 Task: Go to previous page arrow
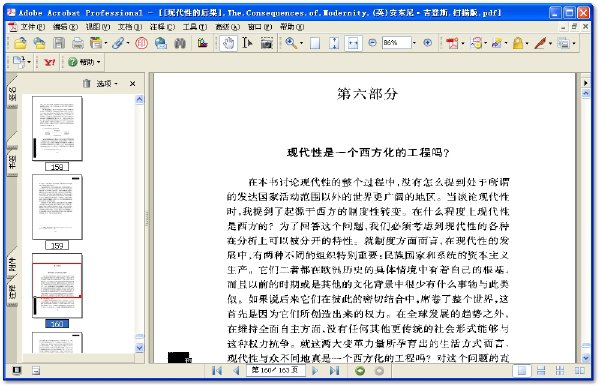(x=236, y=371)
